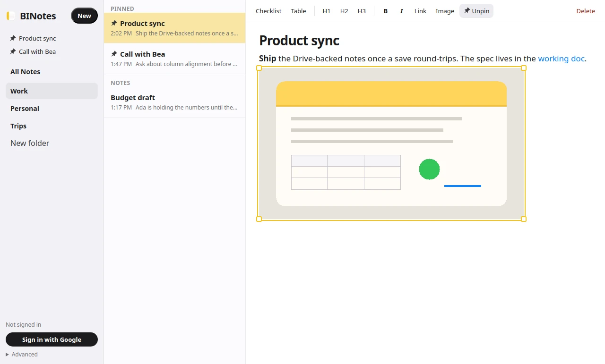
Task: Click the 1:47 PM timestamp
Action: (121, 64)
